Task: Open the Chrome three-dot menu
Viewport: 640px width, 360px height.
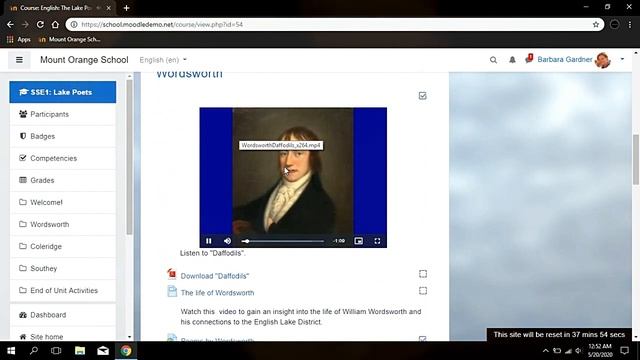Action: 630,24
